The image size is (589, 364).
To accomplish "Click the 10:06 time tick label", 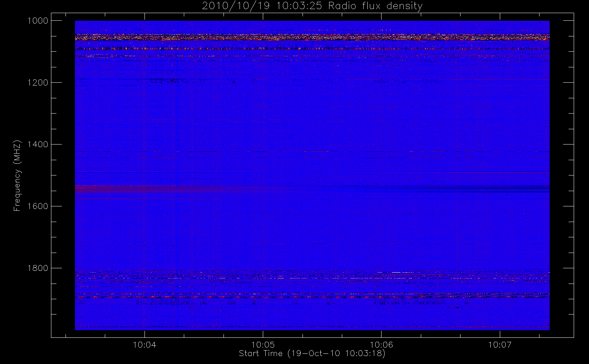I will (x=381, y=344).
